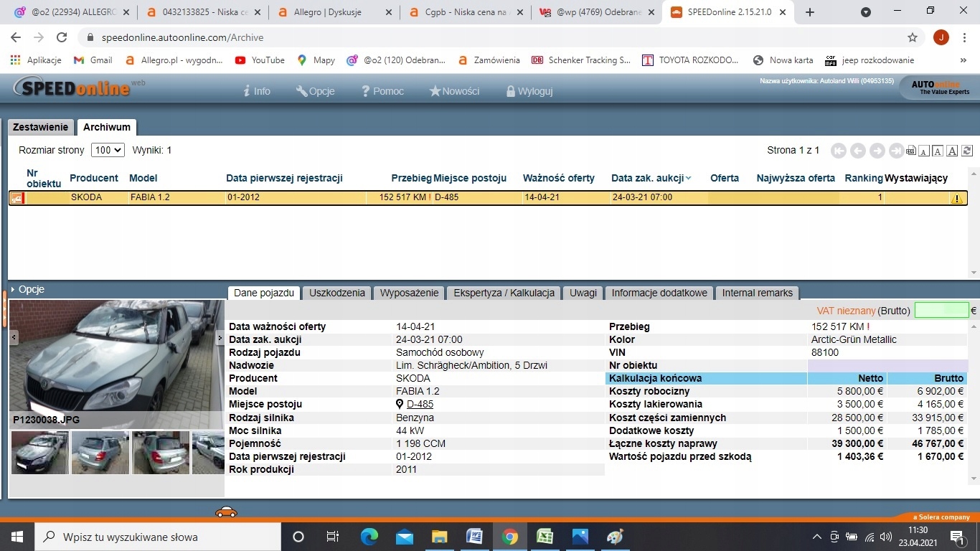Open the Ekspertyza / Kalkulacja tab
This screenshot has height=551, width=980.
(x=504, y=293)
